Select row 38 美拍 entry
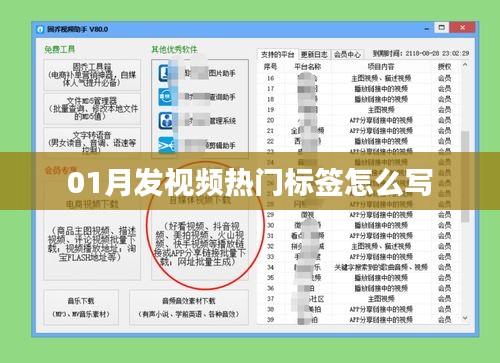This screenshot has height=363, width=500. click(359, 309)
